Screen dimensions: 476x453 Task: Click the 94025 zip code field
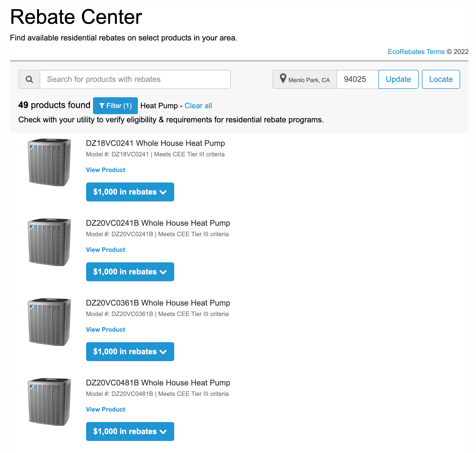pos(357,79)
